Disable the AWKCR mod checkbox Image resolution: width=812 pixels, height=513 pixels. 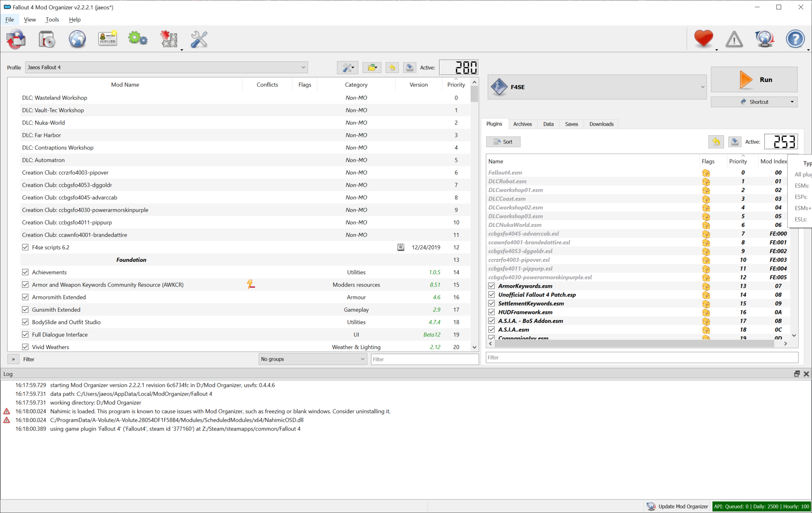click(x=25, y=285)
